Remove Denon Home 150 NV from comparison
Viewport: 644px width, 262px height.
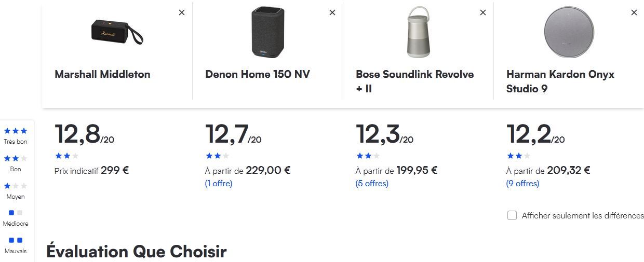(x=332, y=13)
